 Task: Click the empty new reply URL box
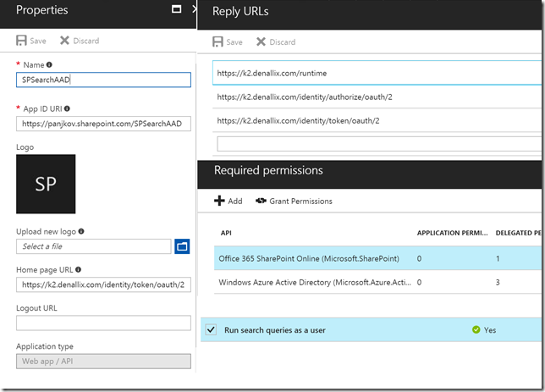pos(379,144)
